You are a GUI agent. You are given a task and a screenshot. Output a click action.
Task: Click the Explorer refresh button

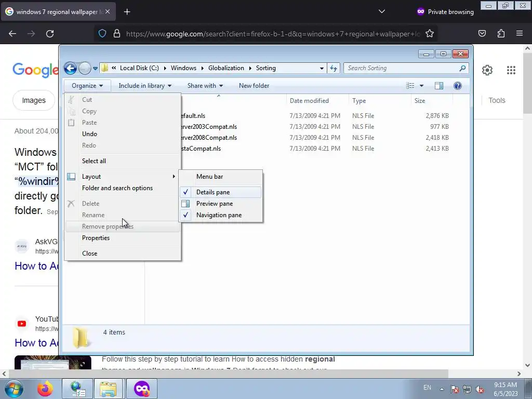coord(334,68)
